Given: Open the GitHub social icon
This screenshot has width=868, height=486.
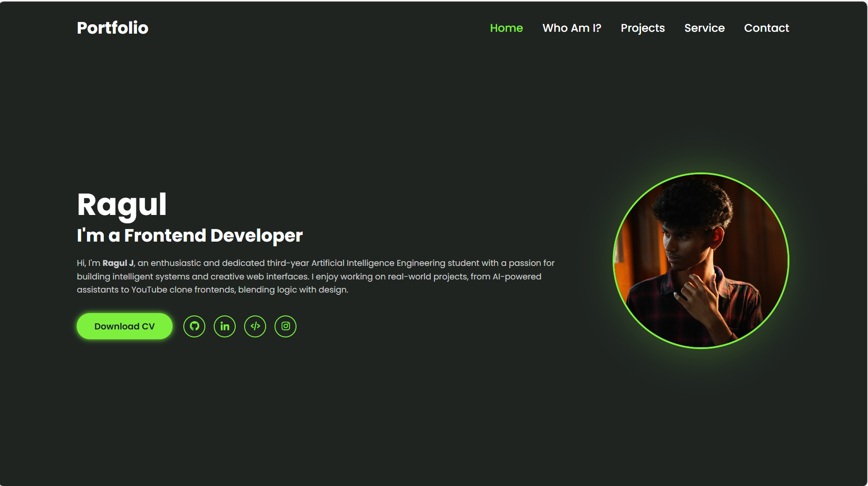Looking at the screenshot, I should point(194,326).
